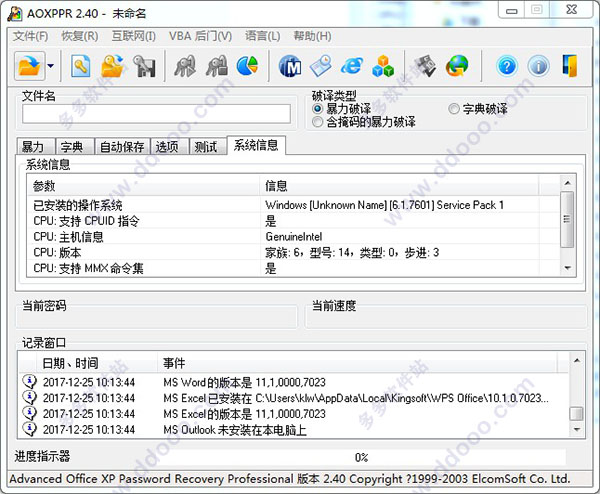The image size is (600, 494).
Task: Show About info with the blue i icon
Action: coord(538,66)
